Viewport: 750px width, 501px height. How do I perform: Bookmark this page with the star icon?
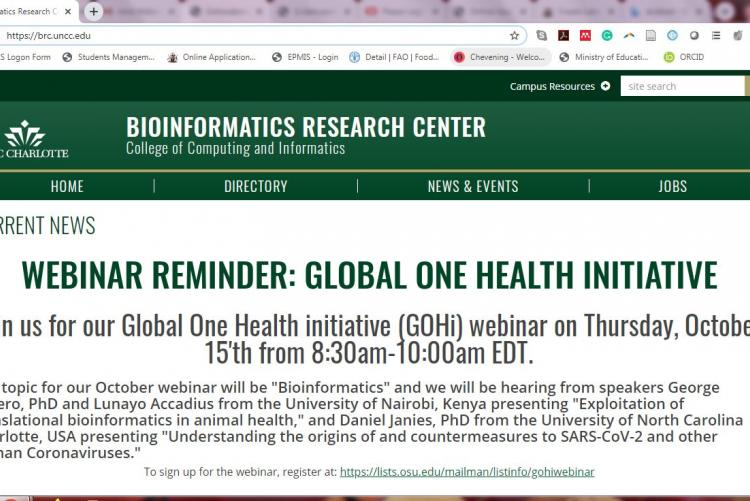click(x=514, y=35)
